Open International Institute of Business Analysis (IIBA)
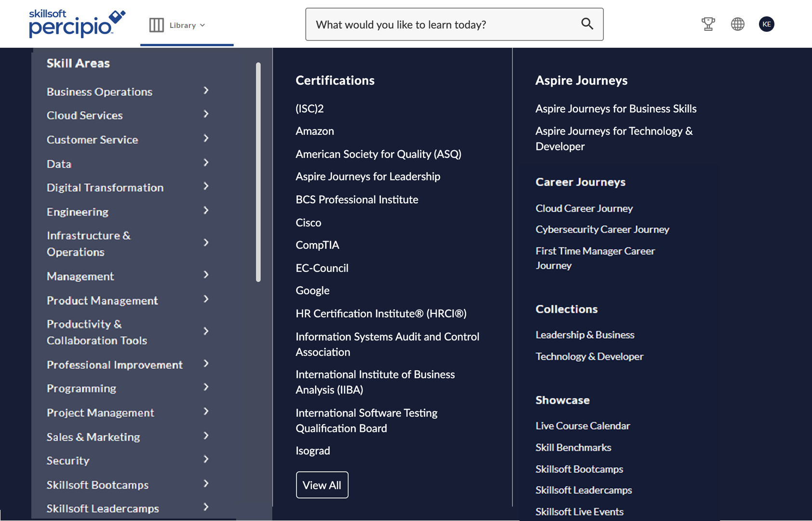812x521 pixels. [375, 382]
